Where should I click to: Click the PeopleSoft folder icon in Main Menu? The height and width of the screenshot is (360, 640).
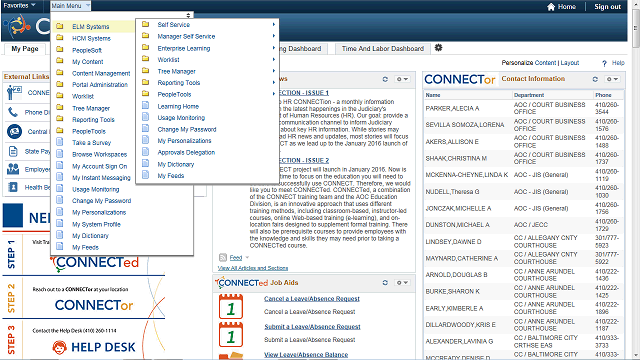(60, 49)
